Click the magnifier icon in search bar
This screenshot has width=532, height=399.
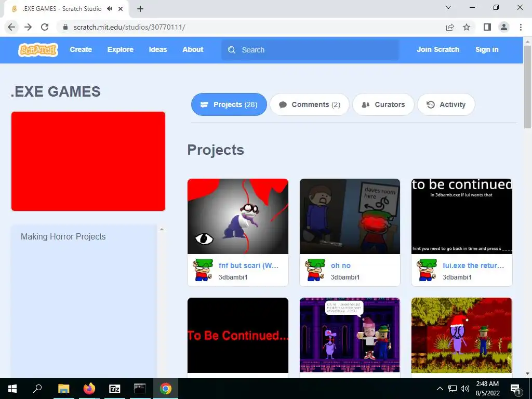click(232, 50)
